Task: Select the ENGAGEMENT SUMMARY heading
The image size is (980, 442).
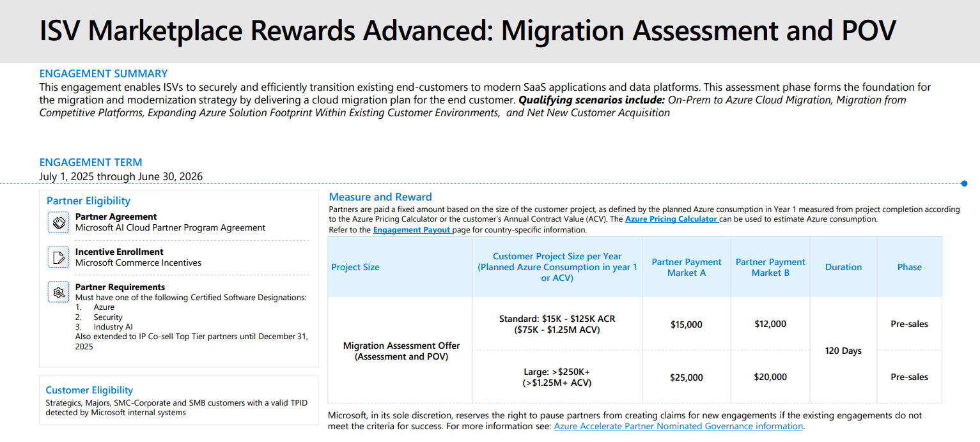Action: (x=104, y=73)
